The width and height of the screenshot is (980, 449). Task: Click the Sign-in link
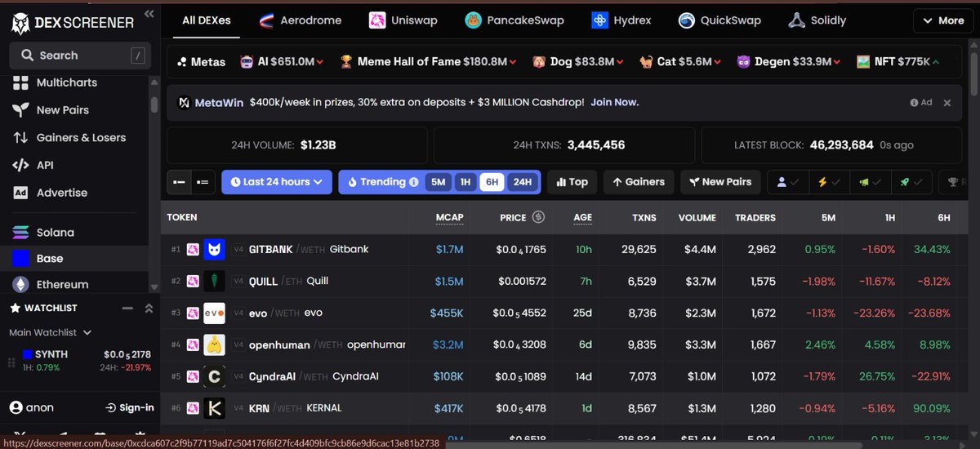(130, 407)
